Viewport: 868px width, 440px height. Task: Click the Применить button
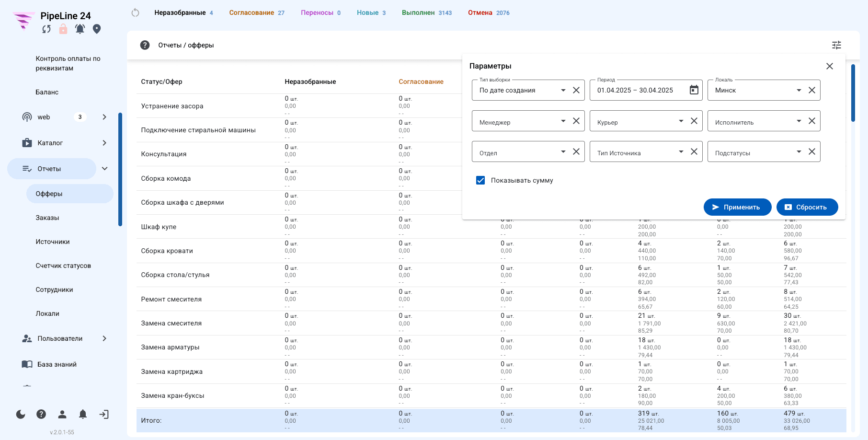[x=737, y=207]
